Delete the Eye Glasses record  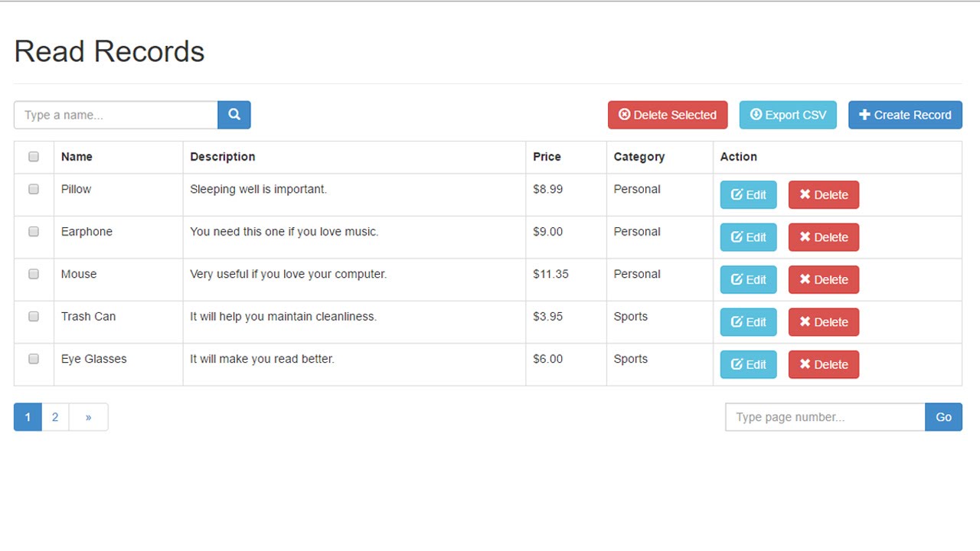tap(824, 364)
